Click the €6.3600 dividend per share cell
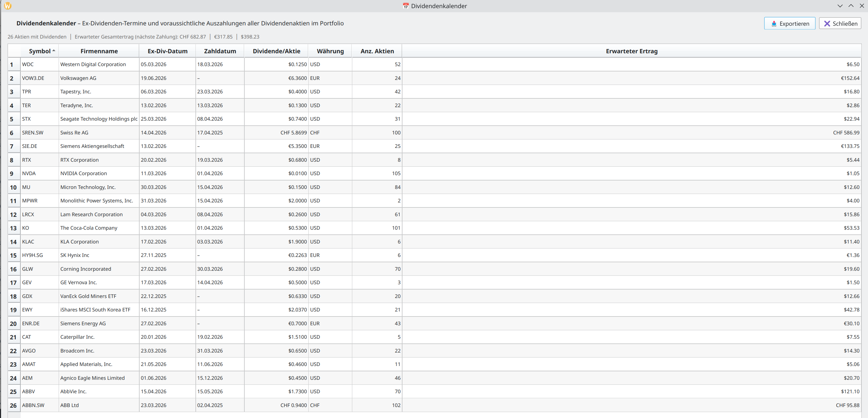868x418 pixels. 276,78
